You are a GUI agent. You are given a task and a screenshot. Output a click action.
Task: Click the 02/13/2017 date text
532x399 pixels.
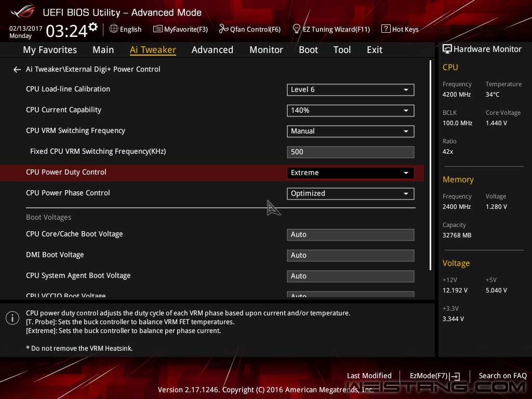26,29
